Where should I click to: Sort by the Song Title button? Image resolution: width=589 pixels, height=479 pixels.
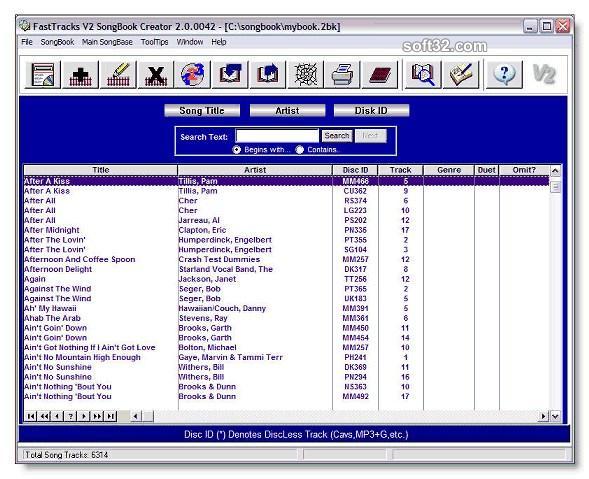pos(202,110)
